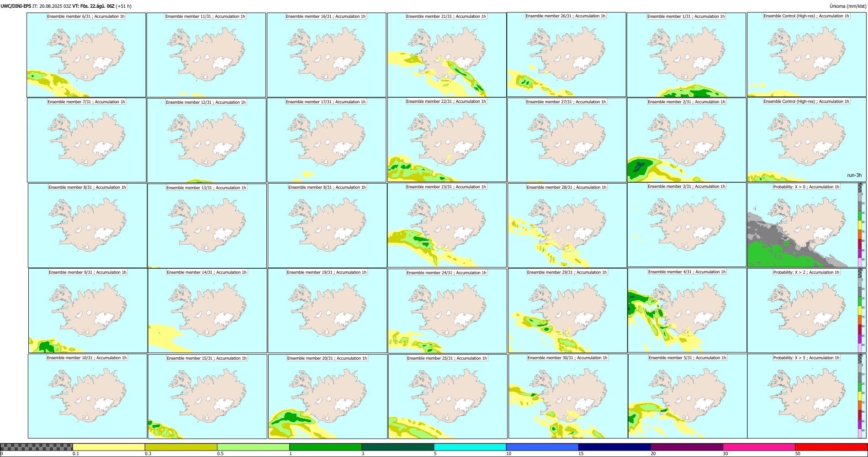Click the valid time 'VT: Fös. 22.ágú. 06Z'
The image size is (868, 457).
tap(94, 6)
